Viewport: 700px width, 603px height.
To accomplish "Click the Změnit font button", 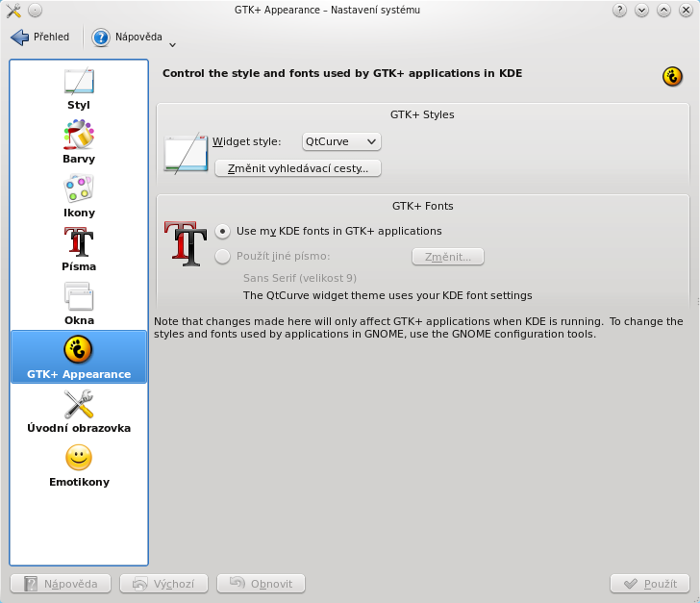I will pos(448,257).
